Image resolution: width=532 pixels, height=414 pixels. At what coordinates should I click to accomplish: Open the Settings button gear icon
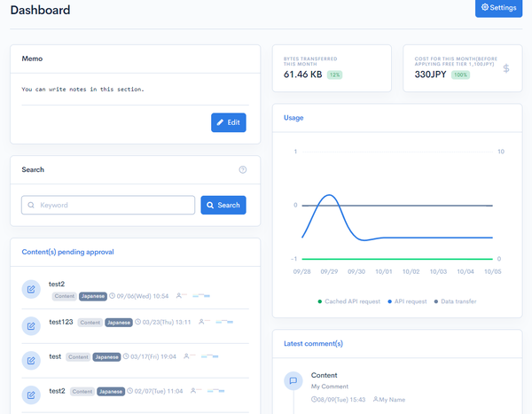(485, 7)
